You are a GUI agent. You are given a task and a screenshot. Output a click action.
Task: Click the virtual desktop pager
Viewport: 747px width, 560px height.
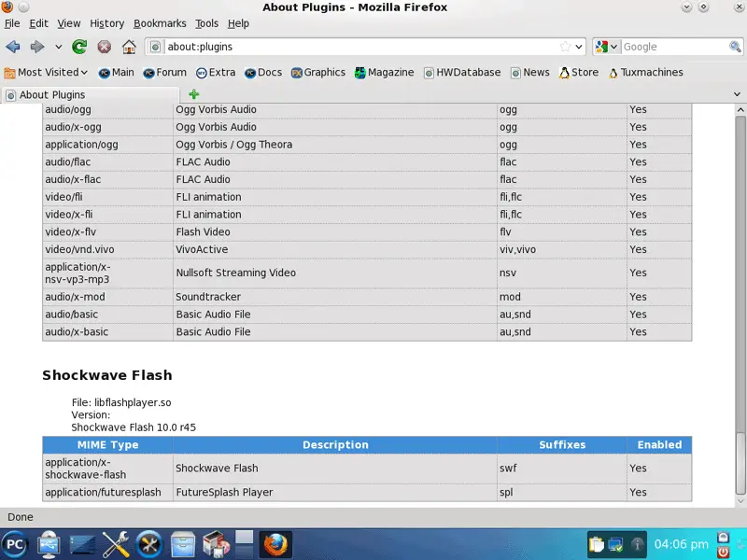pos(244,544)
